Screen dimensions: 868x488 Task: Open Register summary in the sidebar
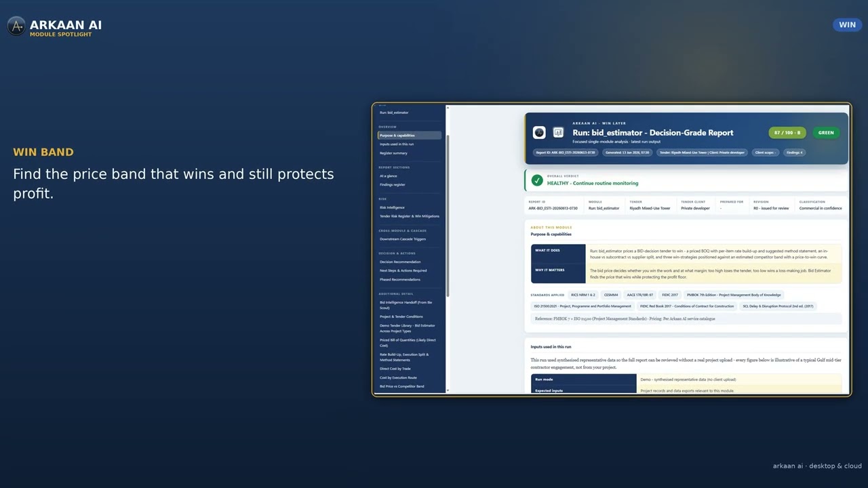click(393, 153)
